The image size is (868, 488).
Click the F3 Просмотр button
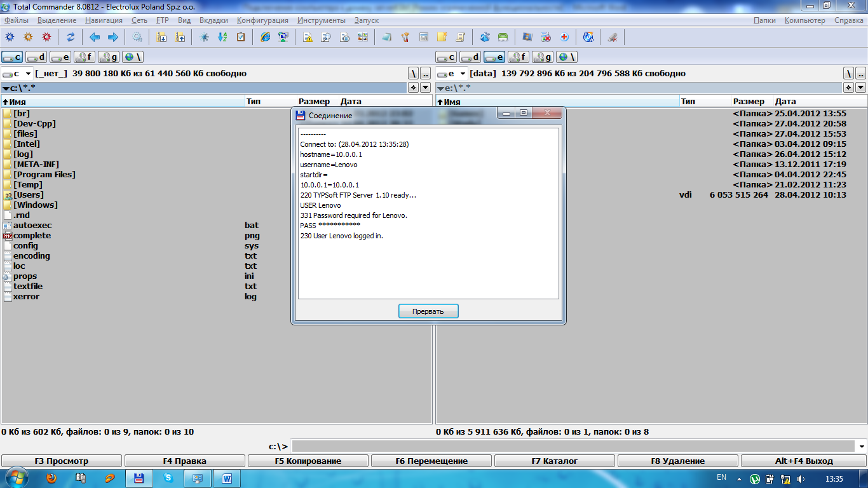(x=62, y=461)
